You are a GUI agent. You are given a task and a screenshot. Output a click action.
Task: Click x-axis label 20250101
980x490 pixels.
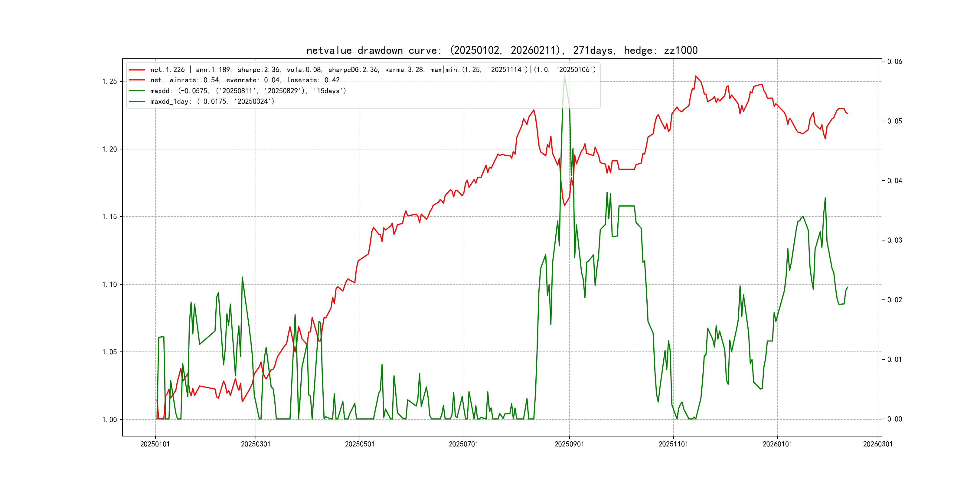click(x=155, y=444)
